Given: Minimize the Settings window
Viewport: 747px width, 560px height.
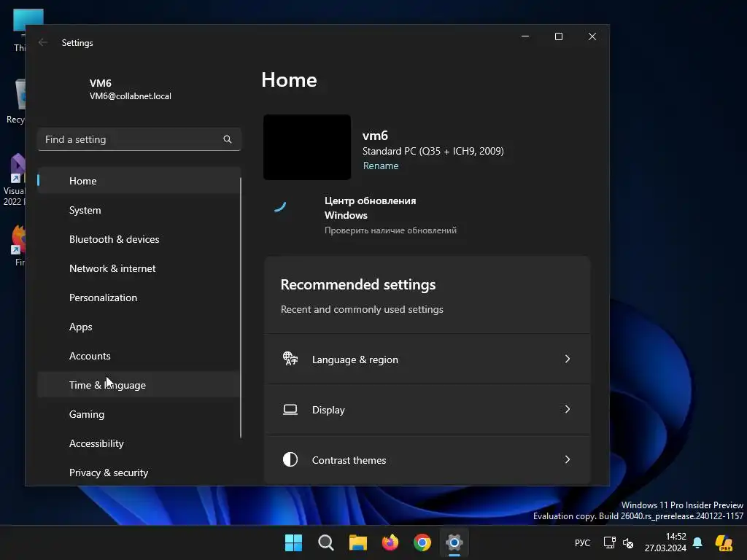Looking at the screenshot, I should [x=525, y=36].
